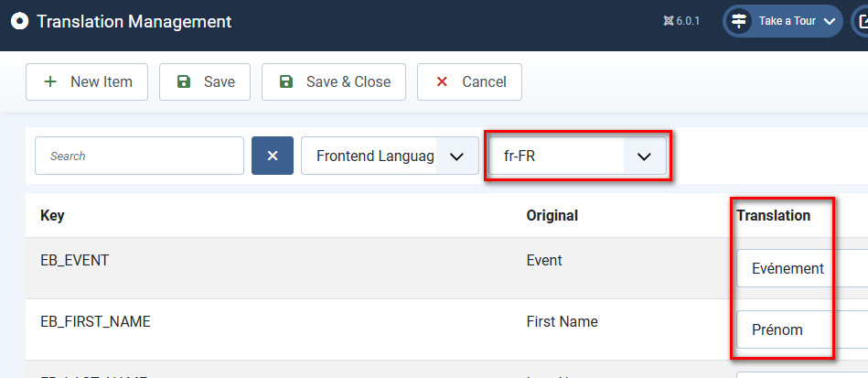The width and height of the screenshot is (868, 378).
Task: Select the EB_EVENT key cell
Action: click(x=74, y=260)
